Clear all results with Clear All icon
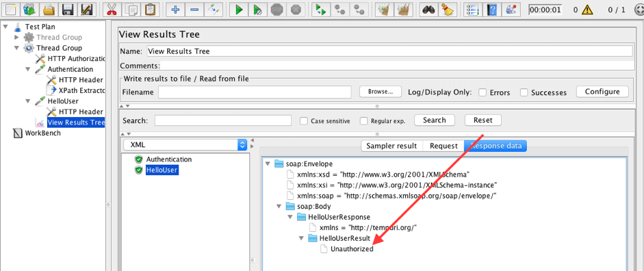 tap(403, 9)
